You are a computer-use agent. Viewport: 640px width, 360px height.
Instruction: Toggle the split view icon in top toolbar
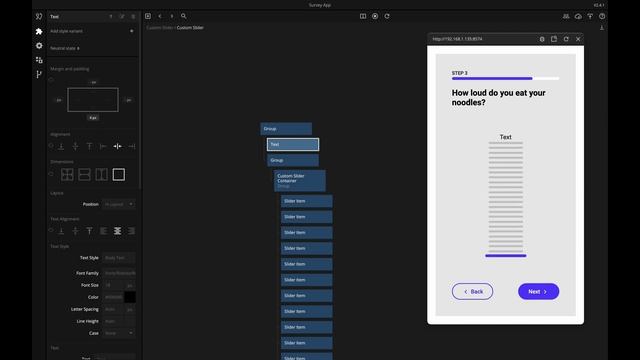pos(363,16)
